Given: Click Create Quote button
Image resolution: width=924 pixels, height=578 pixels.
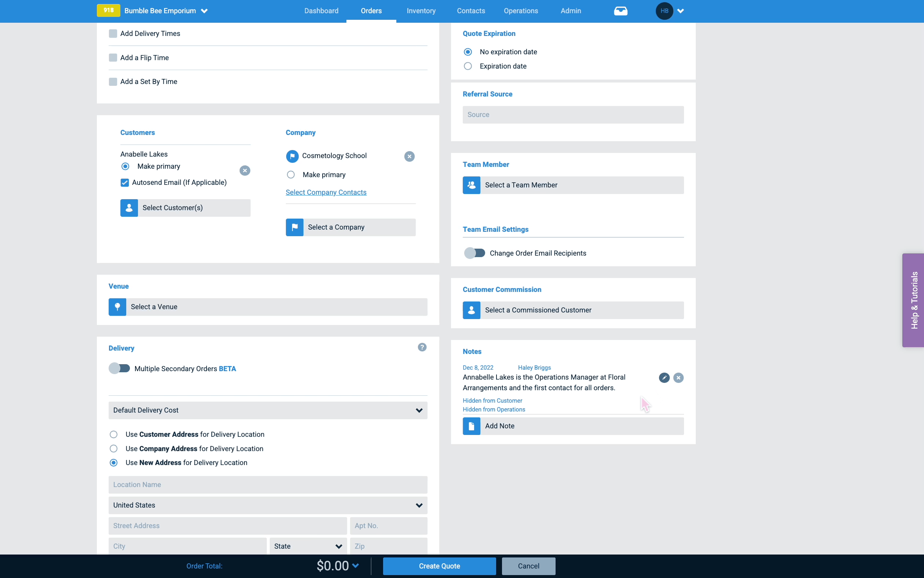Looking at the screenshot, I should click(x=440, y=566).
